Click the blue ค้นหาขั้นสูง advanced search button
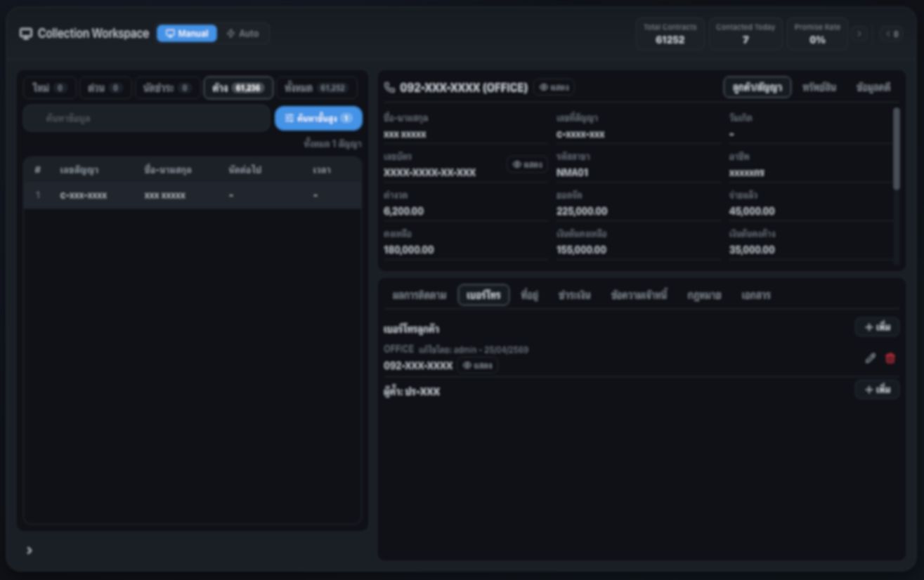This screenshot has height=580, width=924. coord(318,118)
